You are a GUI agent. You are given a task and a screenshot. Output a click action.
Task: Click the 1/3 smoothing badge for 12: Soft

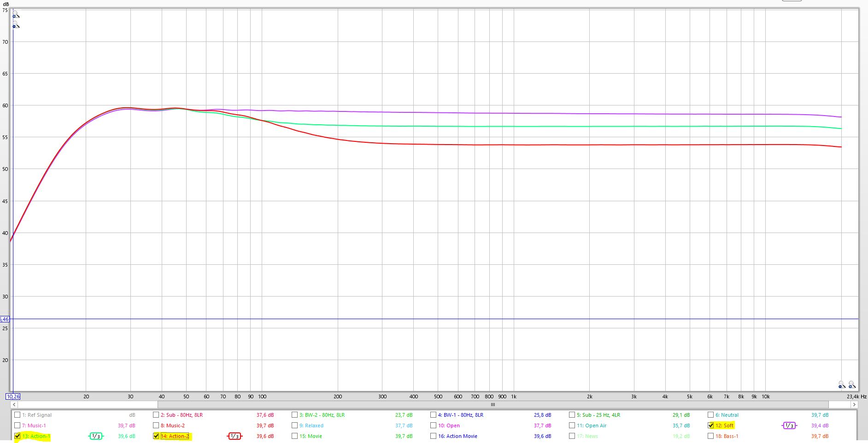tap(789, 426)
